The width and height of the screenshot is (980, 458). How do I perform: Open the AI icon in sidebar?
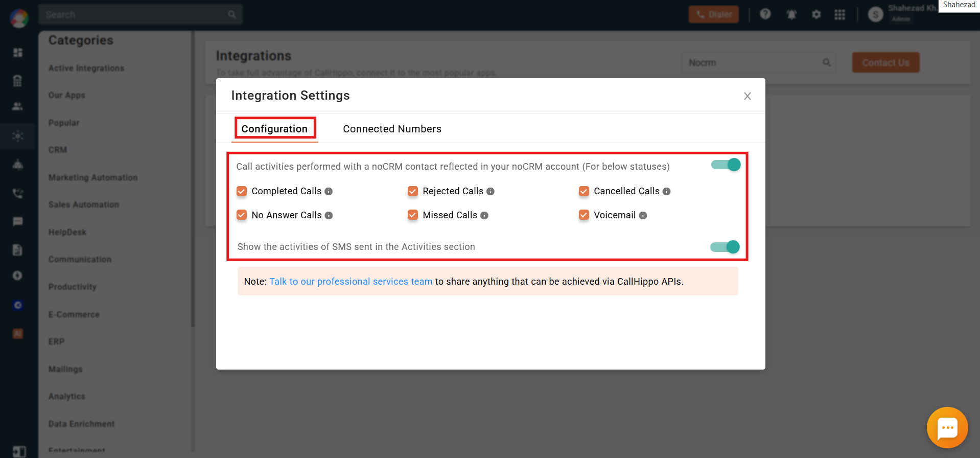click(18, 334)
